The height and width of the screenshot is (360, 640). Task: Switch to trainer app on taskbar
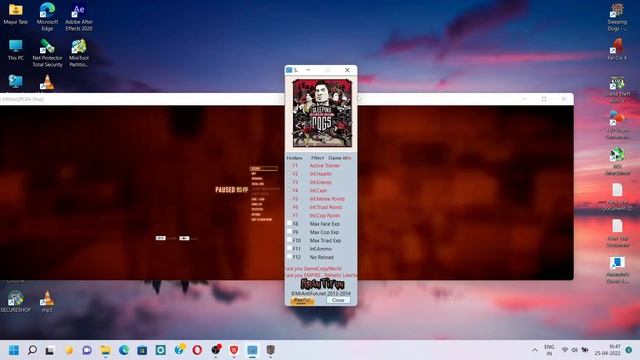click(x=252, y=350)
